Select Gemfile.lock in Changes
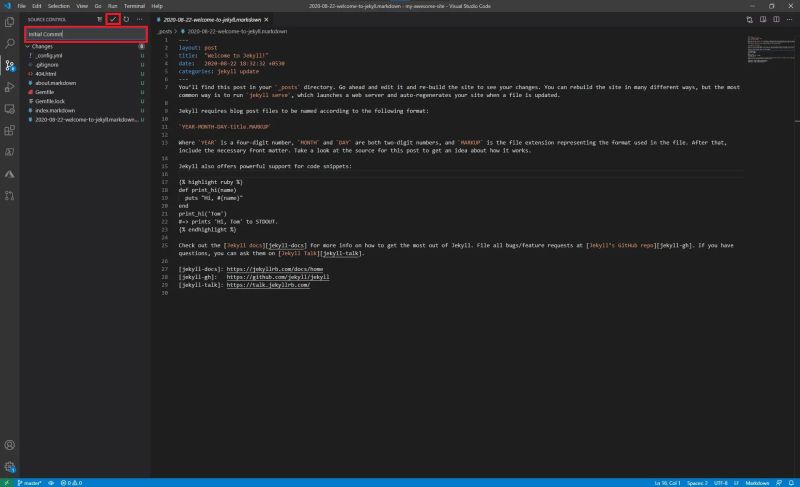The image size is (800, 487). coord(86,101)
